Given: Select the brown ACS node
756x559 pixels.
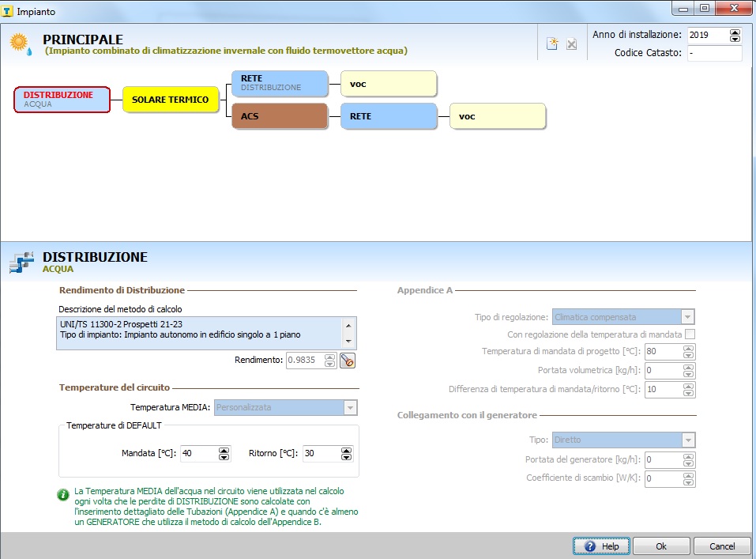Looking at the screenshot, I should coord(279,117).
